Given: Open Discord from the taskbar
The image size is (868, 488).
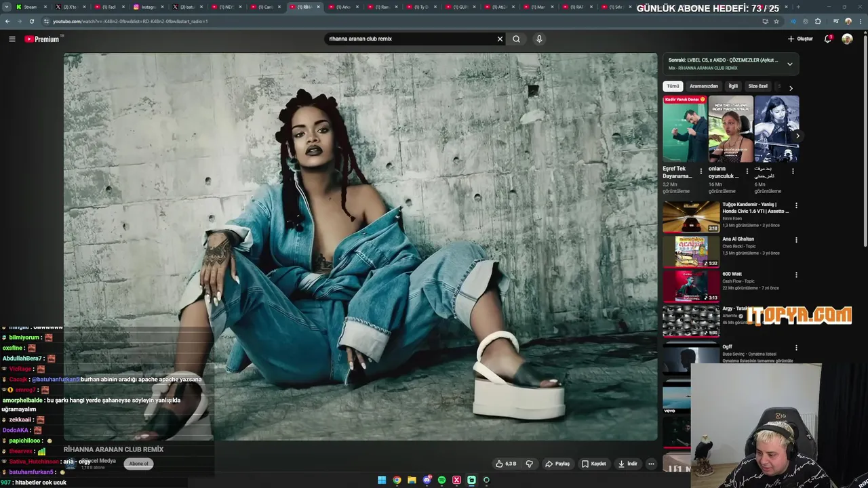Looking at the screenshot, I should click(427, 480).
